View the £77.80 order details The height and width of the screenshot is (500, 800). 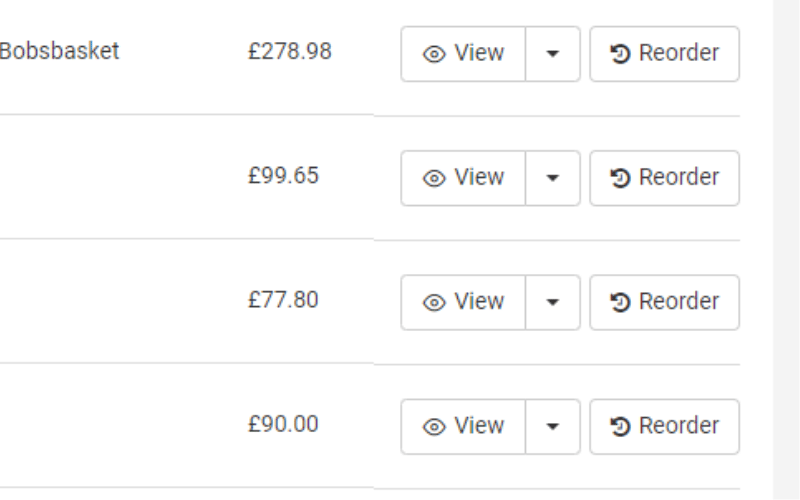coord(463,303)
